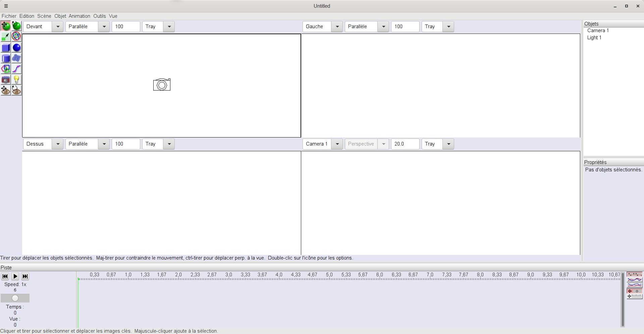The height and width of the screenshot is (334, 644).
Task: Select the Create Spline Mesh tool
Action: (16, 58)
